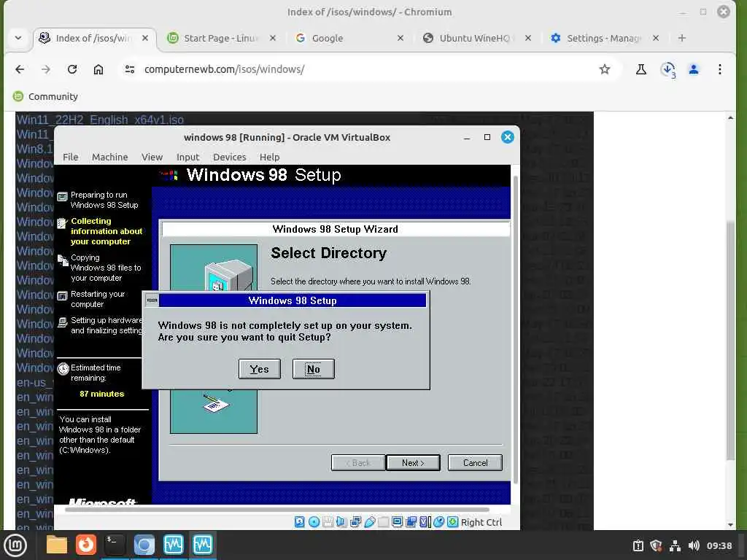Open the Files manager from taskbar
747x560 pixels.
[x=57, y=545]
